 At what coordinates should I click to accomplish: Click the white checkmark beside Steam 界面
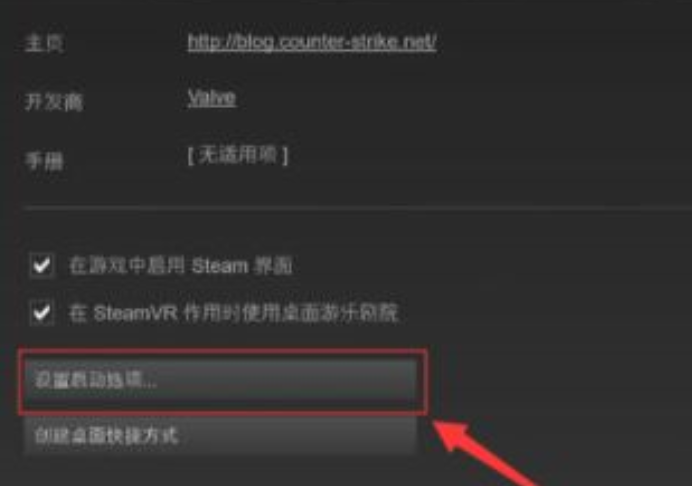coord(42,265)
